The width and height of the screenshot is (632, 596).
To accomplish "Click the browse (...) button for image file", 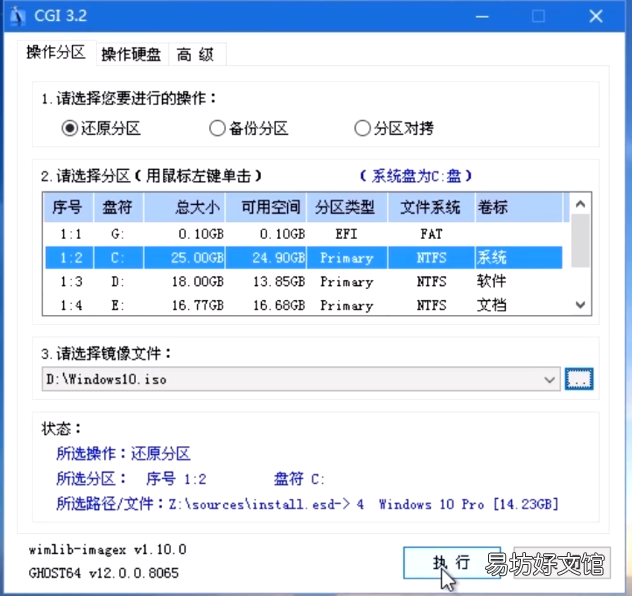I will tap(579, 379).
